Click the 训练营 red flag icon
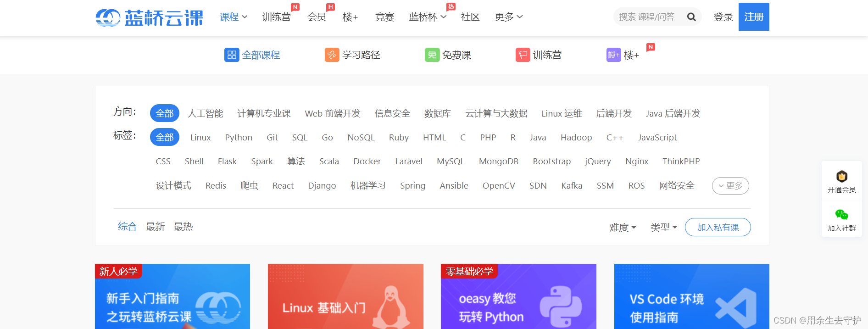This screenshot has height=329, width=868. point(523,55)
